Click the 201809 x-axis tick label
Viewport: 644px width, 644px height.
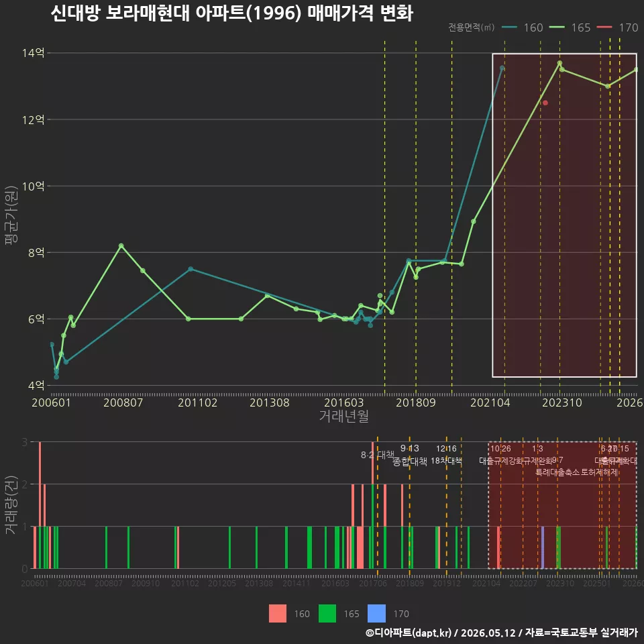tap(416, 402)
